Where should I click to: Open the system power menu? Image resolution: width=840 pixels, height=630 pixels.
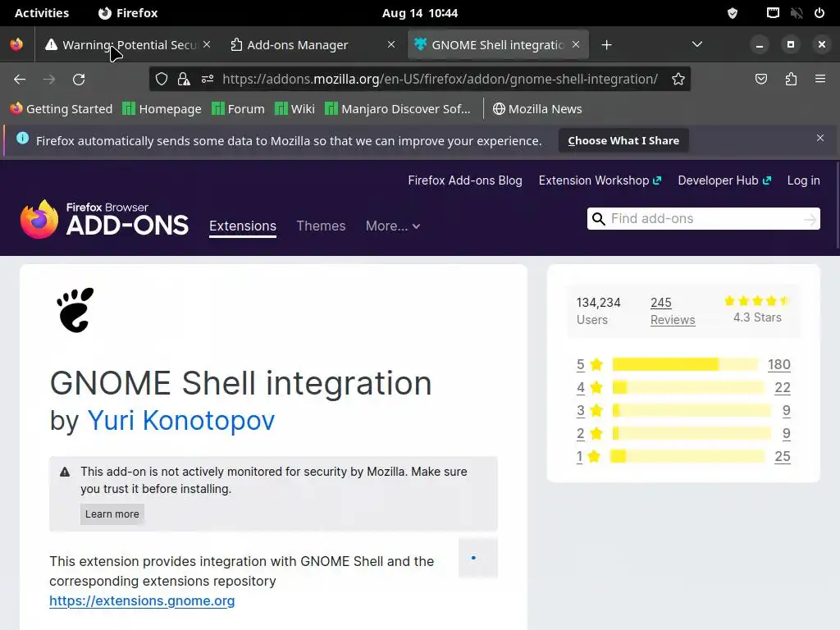tap(819, 13)
